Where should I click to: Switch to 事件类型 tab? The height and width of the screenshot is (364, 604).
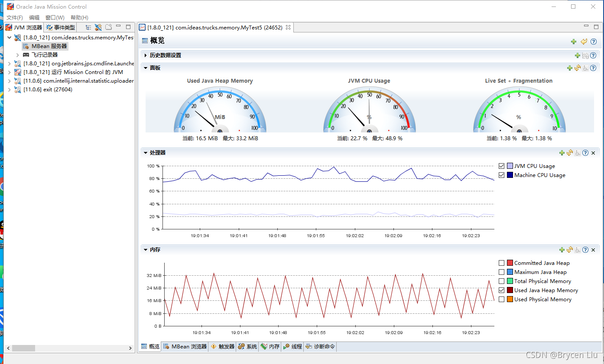[61, 27]
